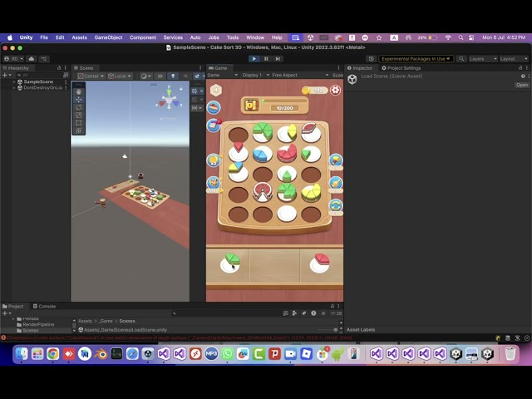Open the Layers dropdown
Image resolution: width=532 pixels, height=399 pixels.
pyautogui.click(x=483, y=59)
